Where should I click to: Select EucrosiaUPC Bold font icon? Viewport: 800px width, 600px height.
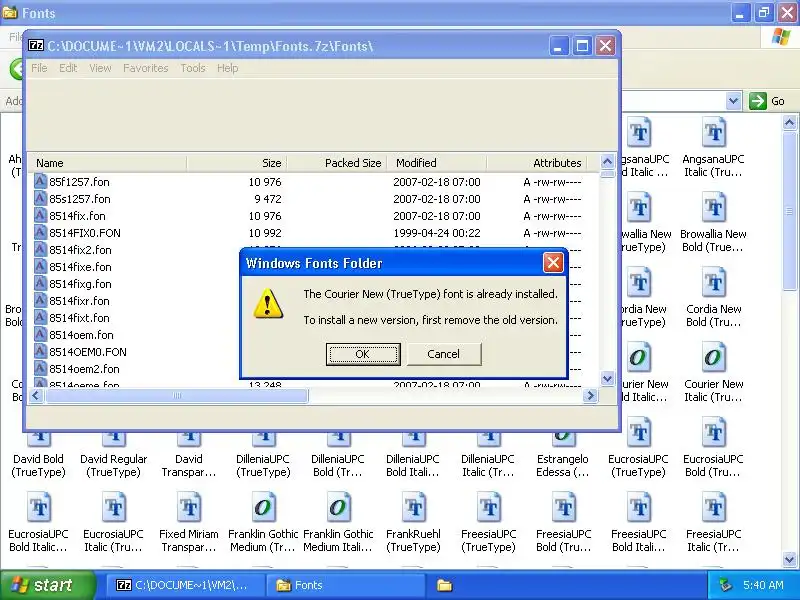(713, 433)
